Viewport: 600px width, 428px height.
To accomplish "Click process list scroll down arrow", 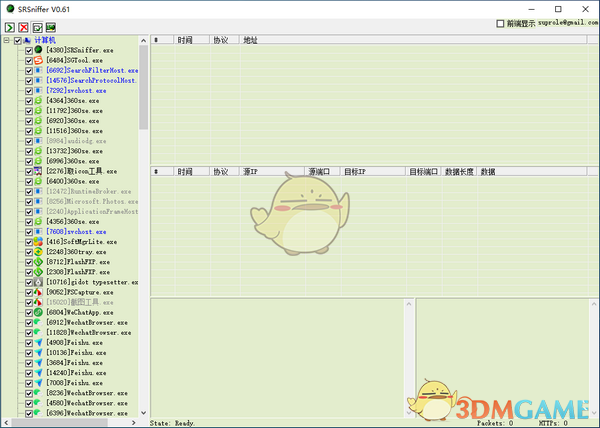I will [143, 413].
